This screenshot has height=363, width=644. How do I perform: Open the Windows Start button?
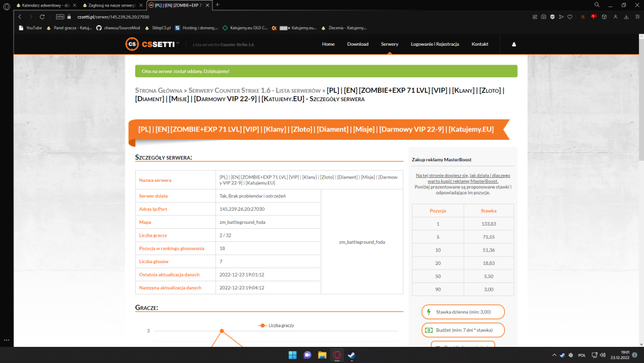tap(292, 355)
